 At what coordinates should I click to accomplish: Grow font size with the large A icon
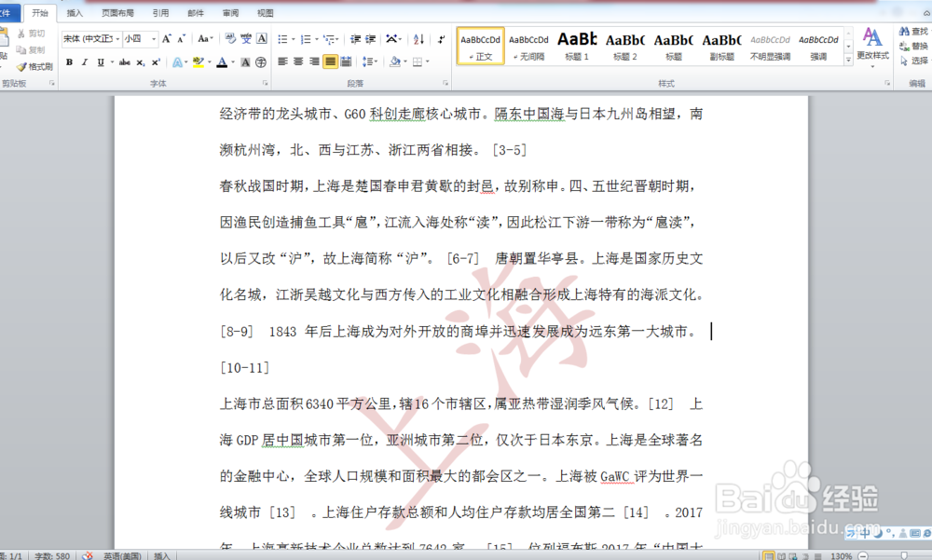pyautogui.click(x=167, y=38)
